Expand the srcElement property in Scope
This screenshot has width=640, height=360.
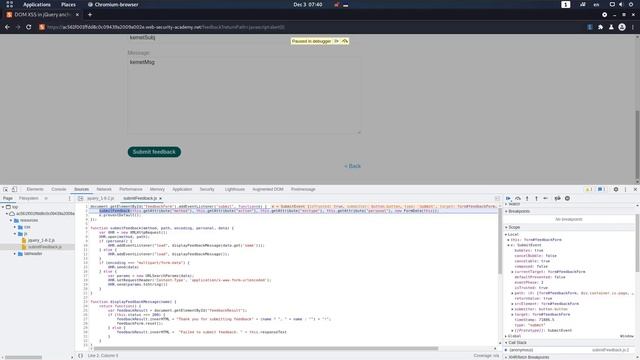click(513, 304)
